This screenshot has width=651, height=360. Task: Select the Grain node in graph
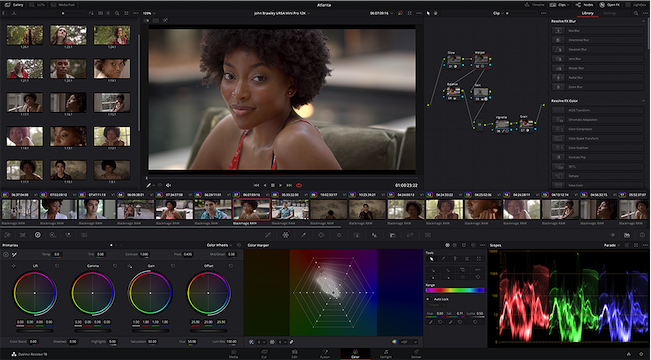point(526,125)
